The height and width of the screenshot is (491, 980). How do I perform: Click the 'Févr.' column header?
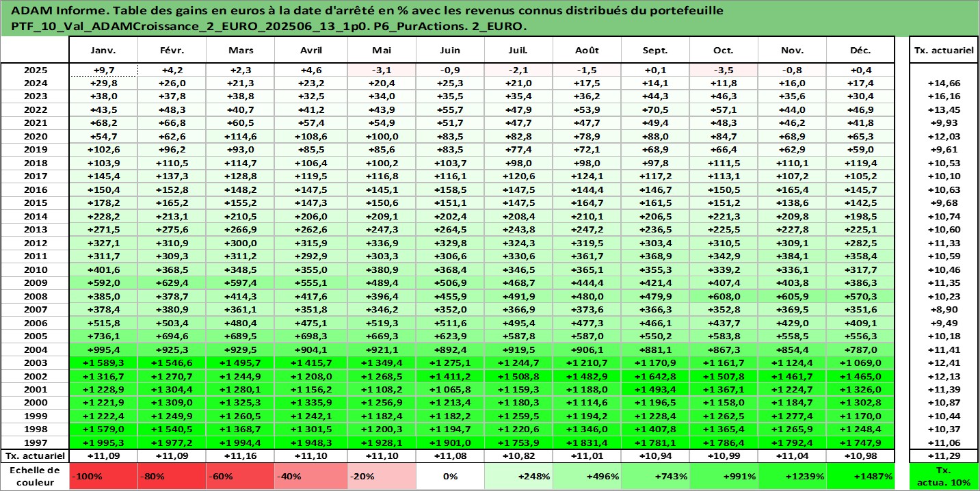point(172,51)
